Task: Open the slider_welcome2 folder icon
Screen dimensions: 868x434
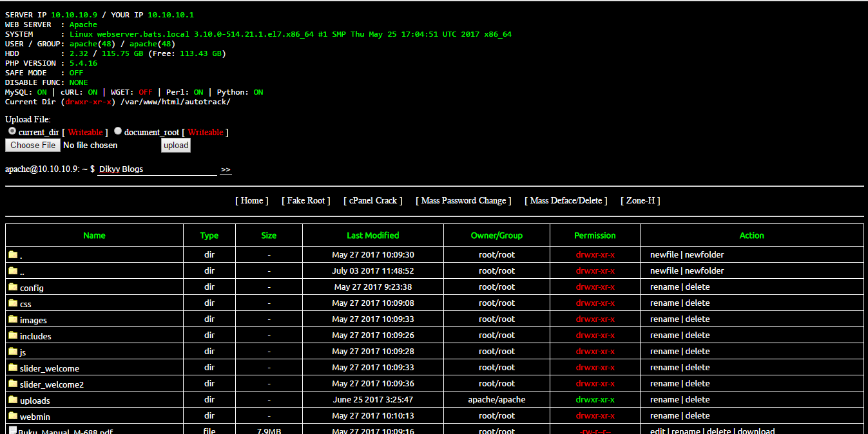Action: click(13, 383)
